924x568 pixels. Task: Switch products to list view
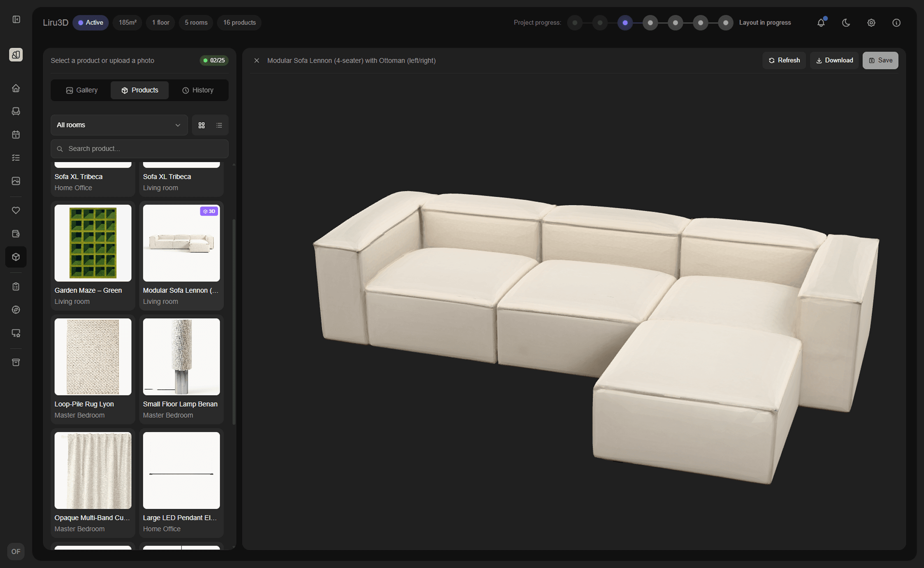219,125
